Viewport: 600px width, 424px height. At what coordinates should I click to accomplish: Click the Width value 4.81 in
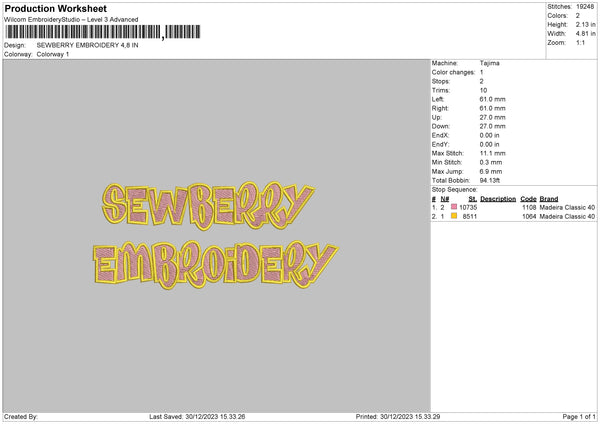[x=585, y=34]
